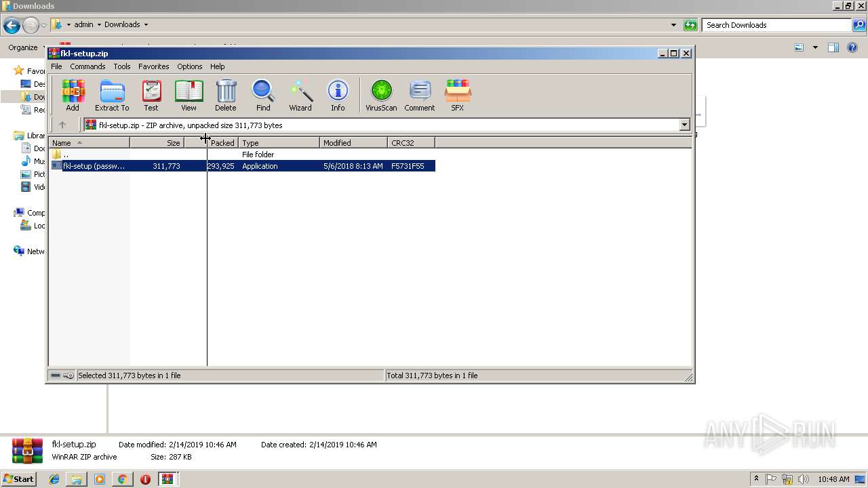This screenshot has height=488, width=868.
Task: Add an archive Comment
Action: 420,95
